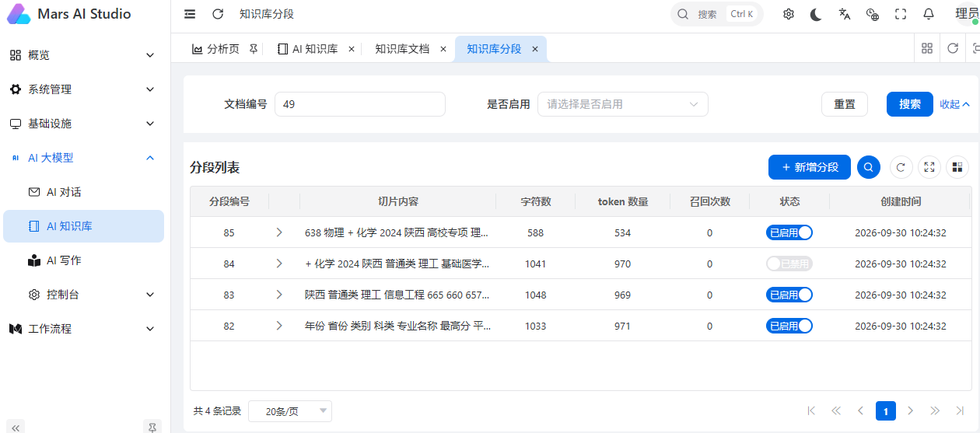This screenshot has height=433, width=980.
Task: Switch to dark mode with the moon icon
Action: (x=816, y=14)
